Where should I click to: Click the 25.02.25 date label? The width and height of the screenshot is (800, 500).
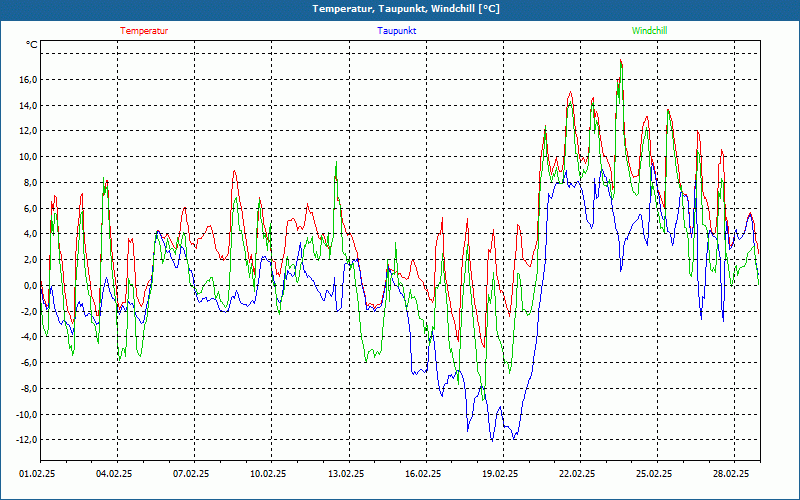click(654, 474)
